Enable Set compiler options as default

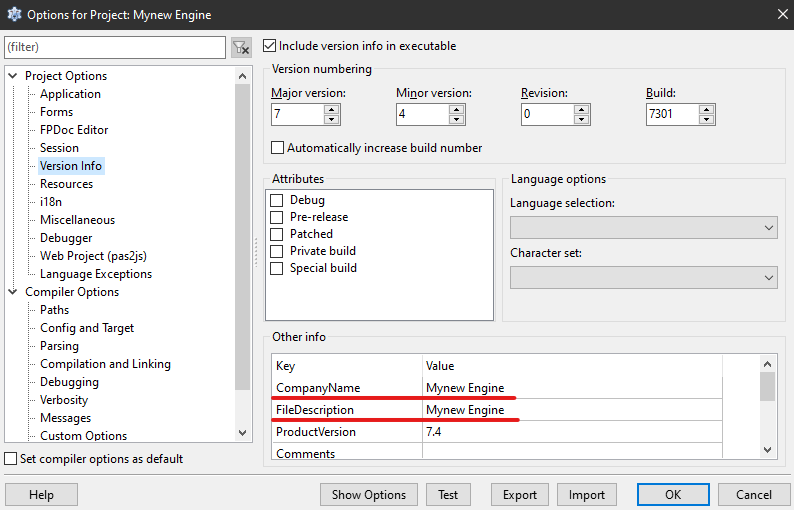point(11,459)
